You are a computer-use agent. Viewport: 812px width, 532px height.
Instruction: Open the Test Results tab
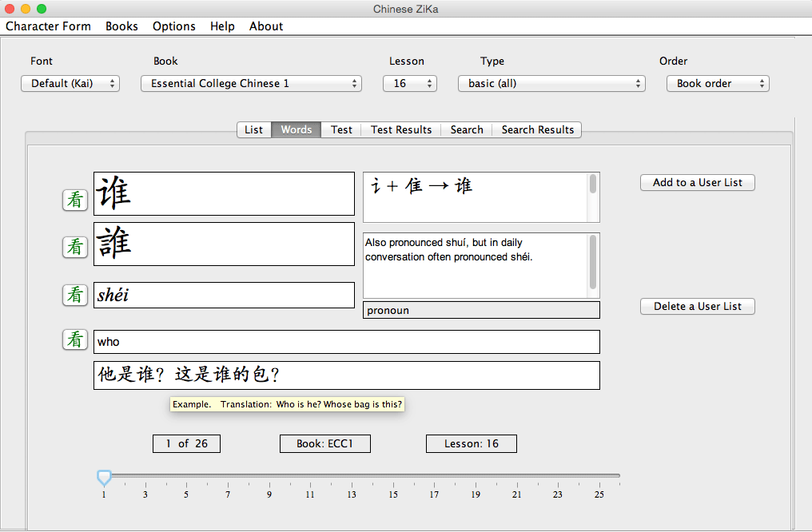coord(400,129)
